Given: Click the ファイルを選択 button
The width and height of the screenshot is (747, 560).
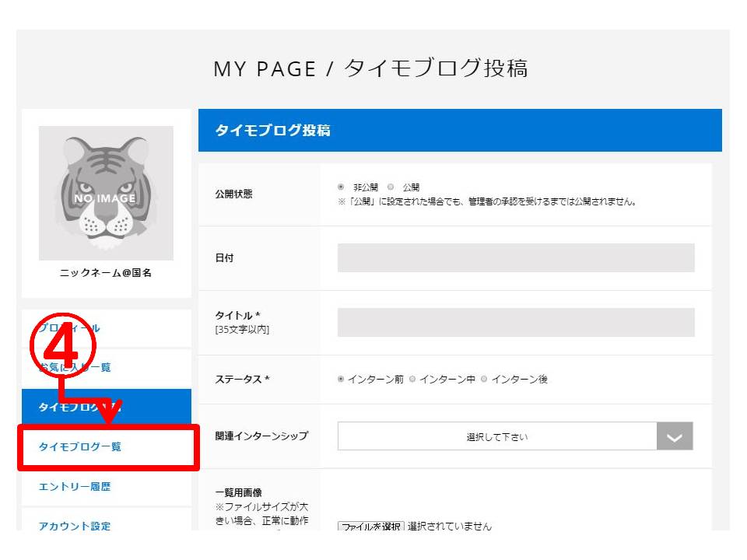Looking at the screenshot, I should click(371, 527).
